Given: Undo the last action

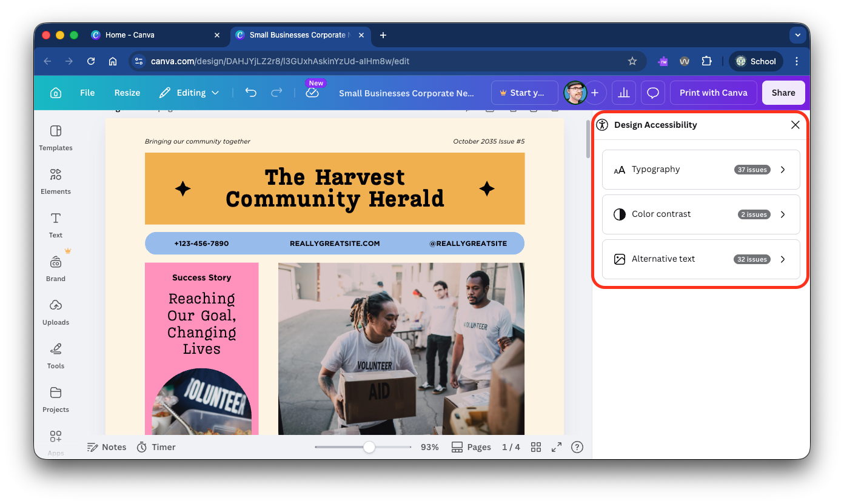Looking at the screenshot, I should tap(251, 93).
